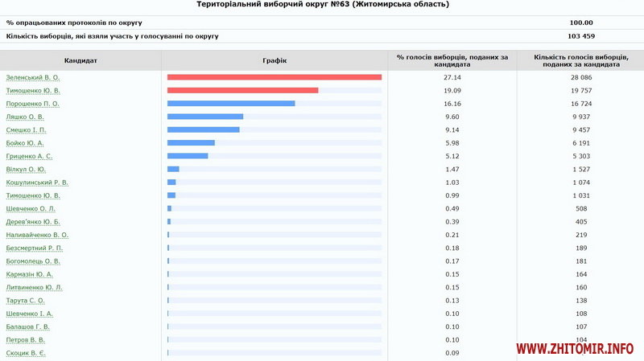
Task: Open Вілкул О. Ю. candidate link
Action: 26,170
